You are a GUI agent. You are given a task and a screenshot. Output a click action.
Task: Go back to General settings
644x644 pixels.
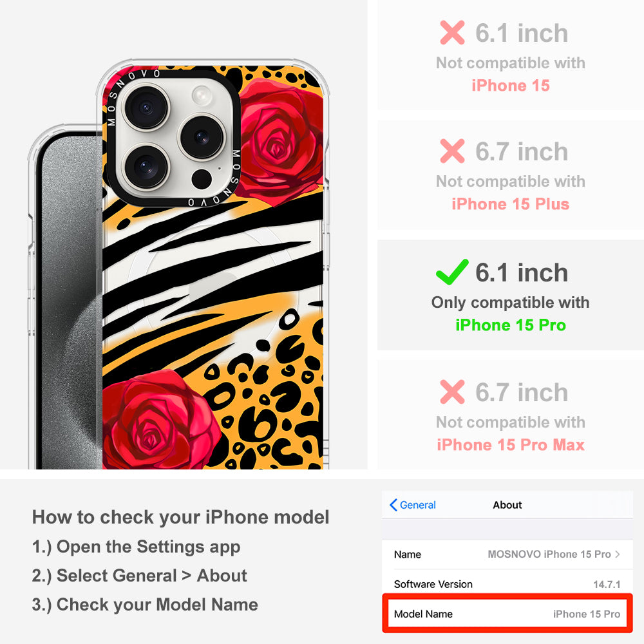(x=413, y=505)
